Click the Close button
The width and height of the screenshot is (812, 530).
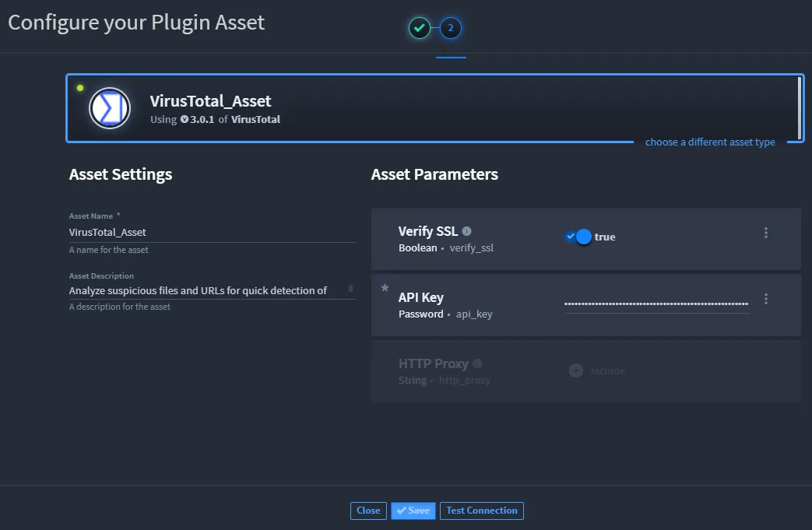(368, 511)
